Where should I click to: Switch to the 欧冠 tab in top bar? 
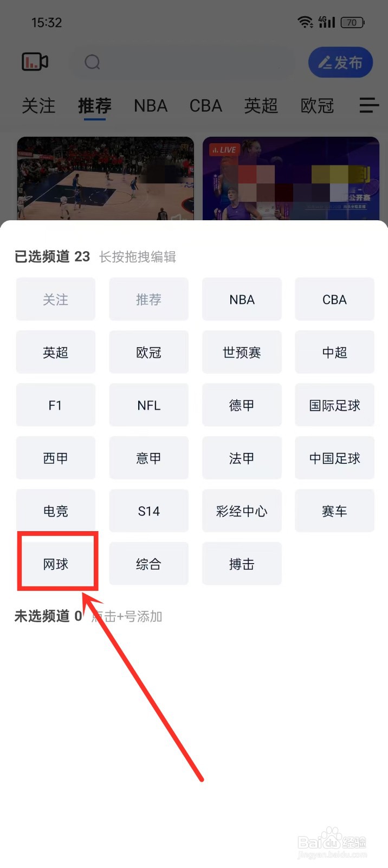[x=317, y=106]
